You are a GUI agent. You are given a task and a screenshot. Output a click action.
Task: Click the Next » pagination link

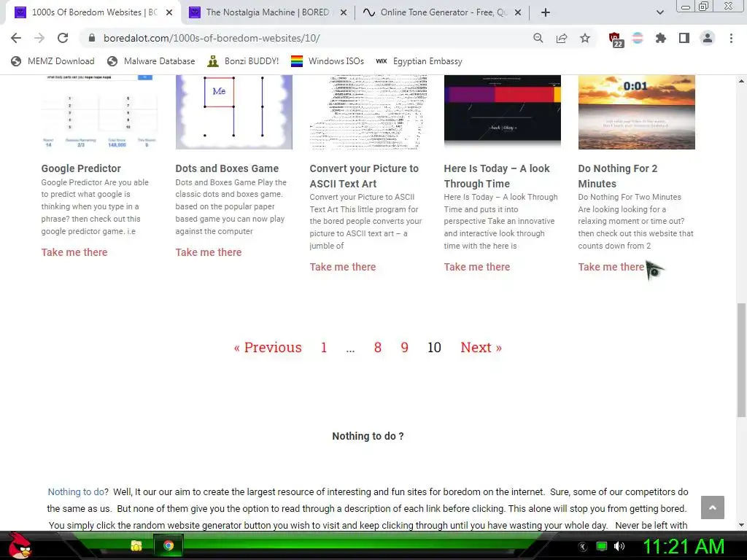click(481, 348)
